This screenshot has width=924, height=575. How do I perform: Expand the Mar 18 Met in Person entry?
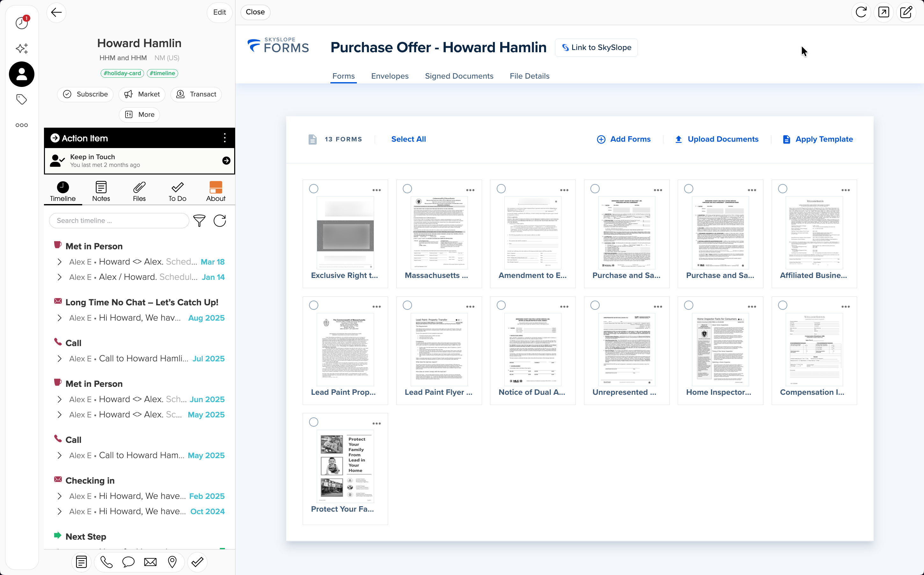coord(59,262)
